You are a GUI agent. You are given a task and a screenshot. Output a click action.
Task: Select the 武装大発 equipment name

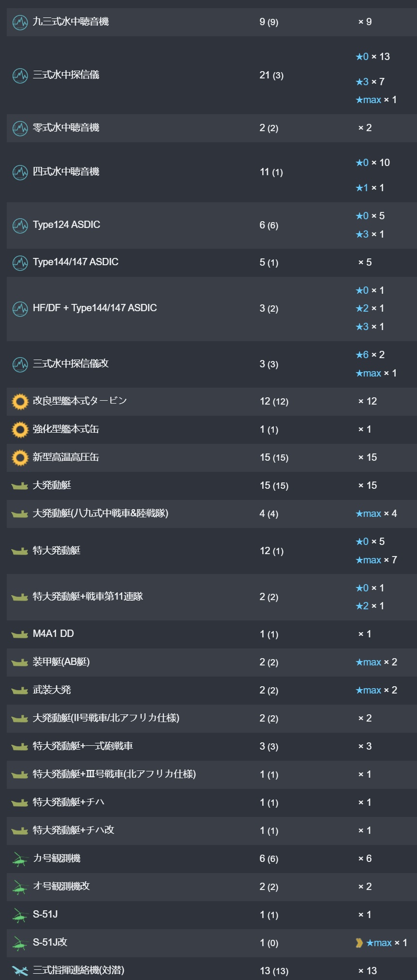coord(52,690)
